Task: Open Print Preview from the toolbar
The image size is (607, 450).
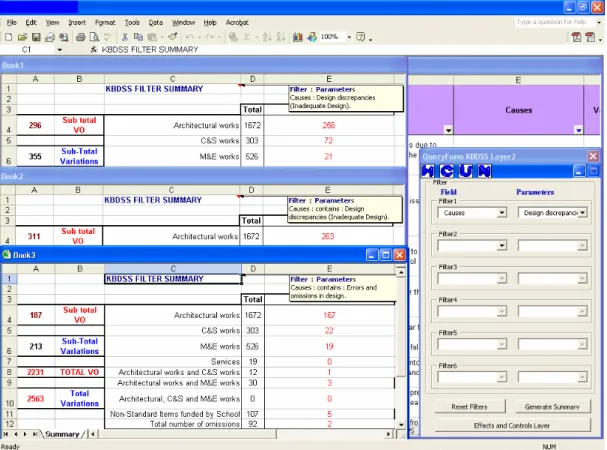Action: [94, 37]
